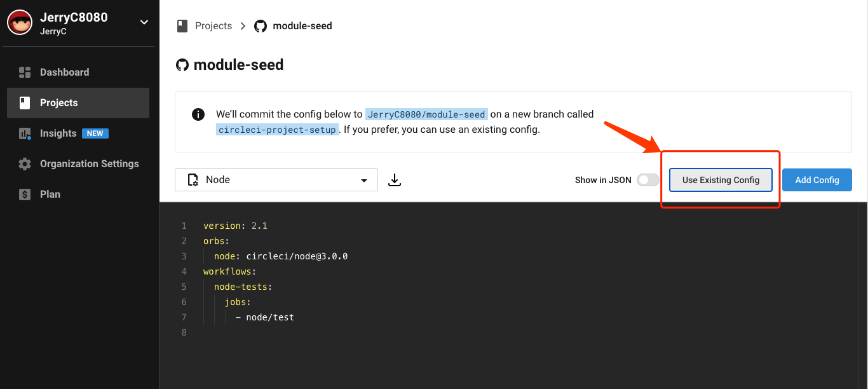The width and height of the screenshot is (868, 389).
Task: Click module-seed breadcrumb text
Action: click(x=302, y=26)
